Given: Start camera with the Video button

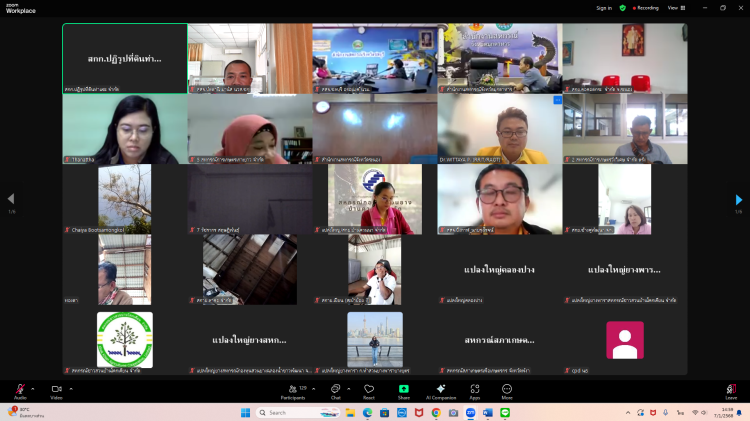Looking at the screenshot, I should 56,391.
